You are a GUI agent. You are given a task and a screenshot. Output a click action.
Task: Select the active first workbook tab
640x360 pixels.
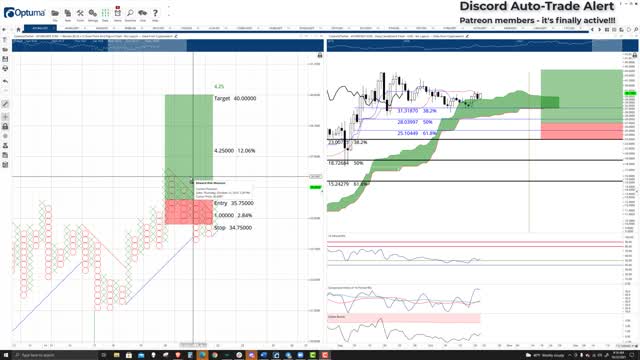[40, 28]
